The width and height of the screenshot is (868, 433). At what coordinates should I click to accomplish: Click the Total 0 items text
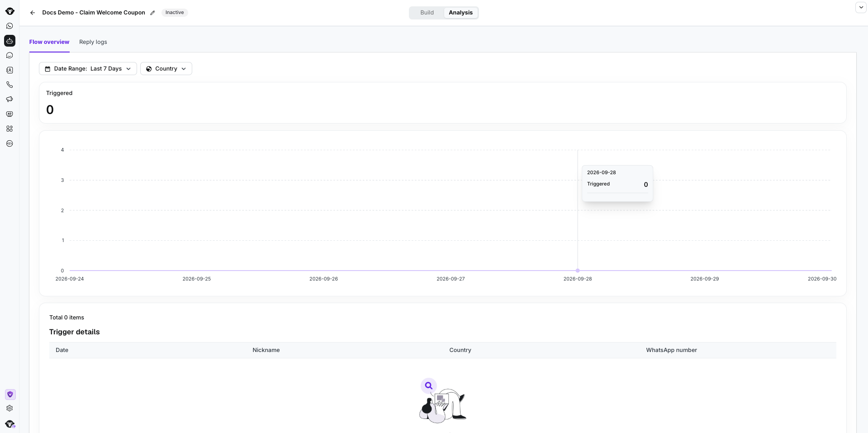point(66,318)
